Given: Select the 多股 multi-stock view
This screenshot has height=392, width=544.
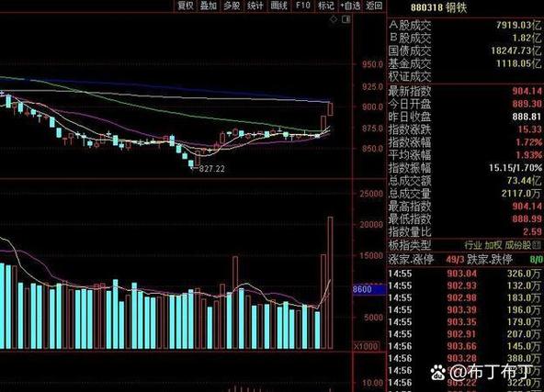Looking at the screenshot, I should tap(232, 6).
